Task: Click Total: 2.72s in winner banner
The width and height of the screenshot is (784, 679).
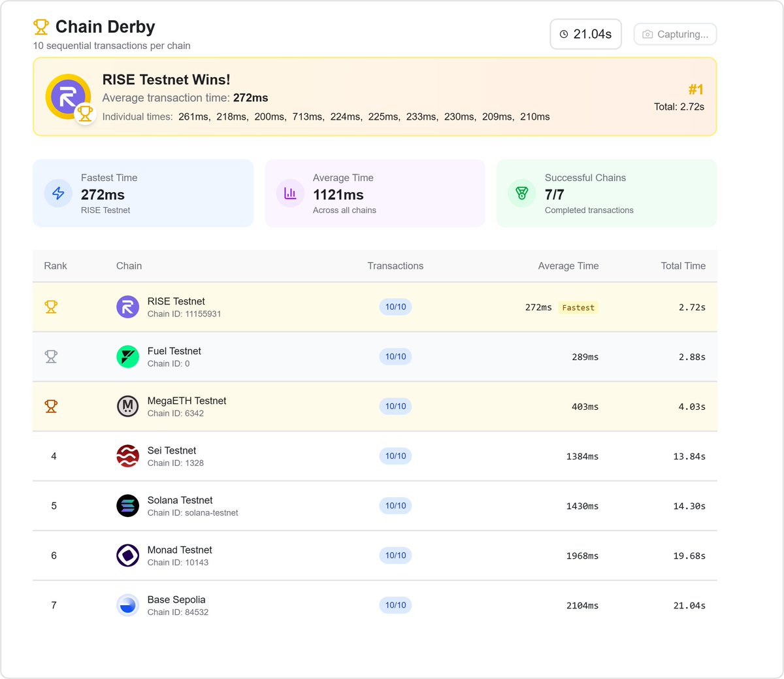Action: coord(679,107)
